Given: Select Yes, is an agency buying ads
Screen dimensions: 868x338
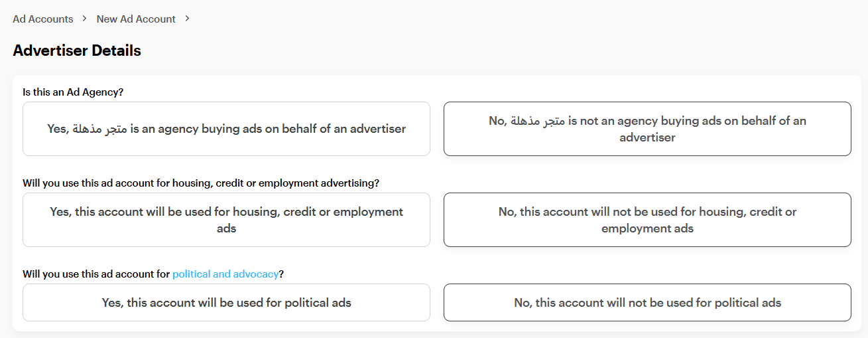Looking at the screenshot, I should click(x=226, y=129).
